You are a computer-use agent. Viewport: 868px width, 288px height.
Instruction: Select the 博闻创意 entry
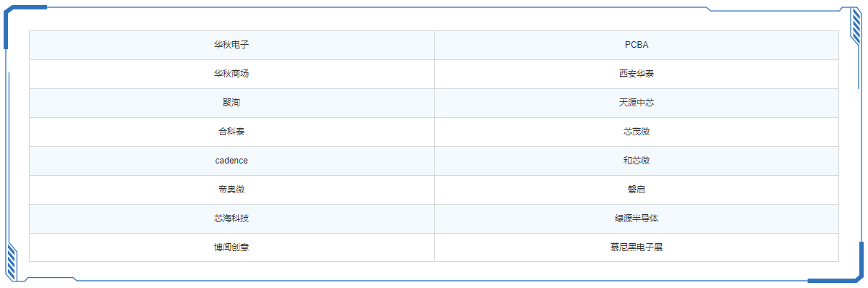[231, 247]
